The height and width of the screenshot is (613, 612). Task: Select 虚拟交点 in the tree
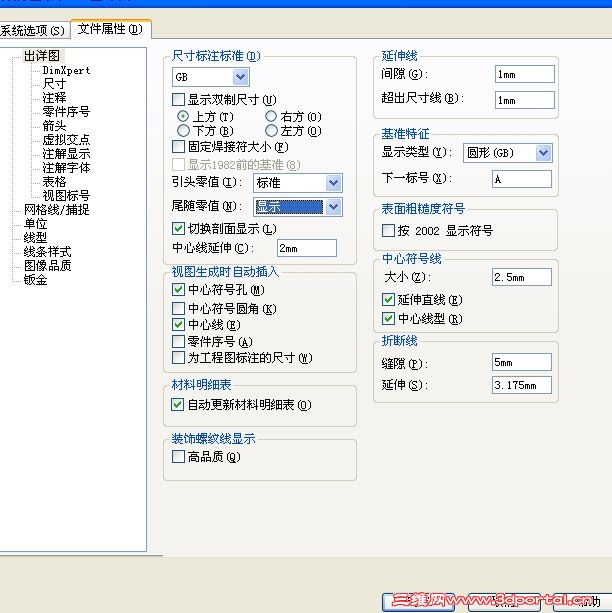(x=66, y=140)
